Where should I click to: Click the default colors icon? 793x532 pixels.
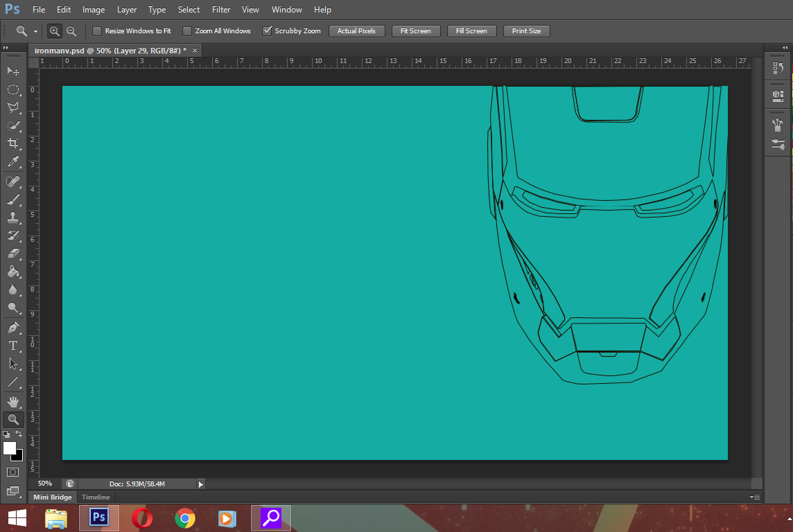click(x=6, y=434)
